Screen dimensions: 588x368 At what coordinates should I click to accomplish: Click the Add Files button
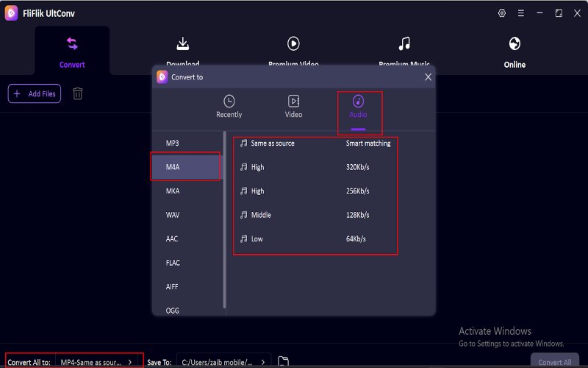click(x=35, y=93)
